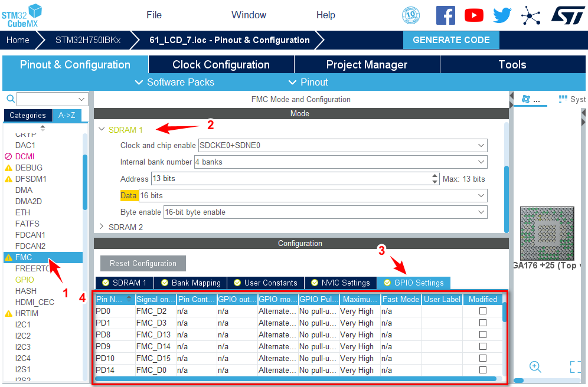Click the GENERATE CODE button
This screenshot has height=387, width=588.
451,40
